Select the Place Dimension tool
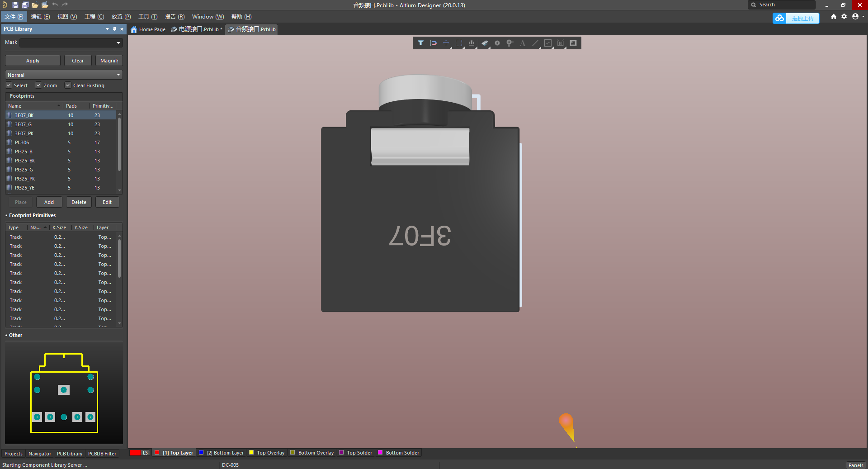Image resolution: width=868 pixels, height=469 pixels. pyautogui.click(x=561, y=43)
